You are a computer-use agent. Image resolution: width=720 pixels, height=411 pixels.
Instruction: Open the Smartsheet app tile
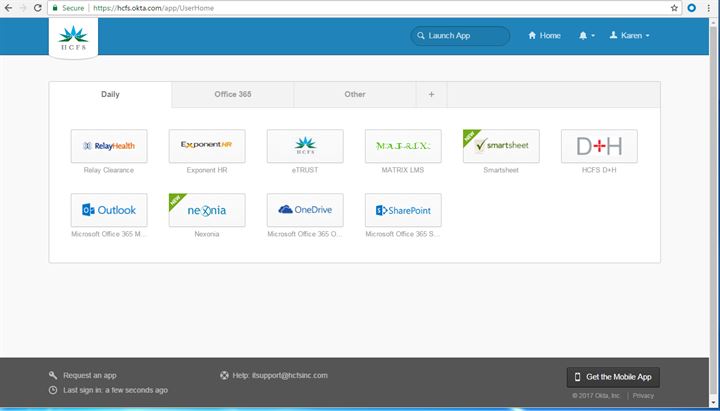tap(501, 146)
